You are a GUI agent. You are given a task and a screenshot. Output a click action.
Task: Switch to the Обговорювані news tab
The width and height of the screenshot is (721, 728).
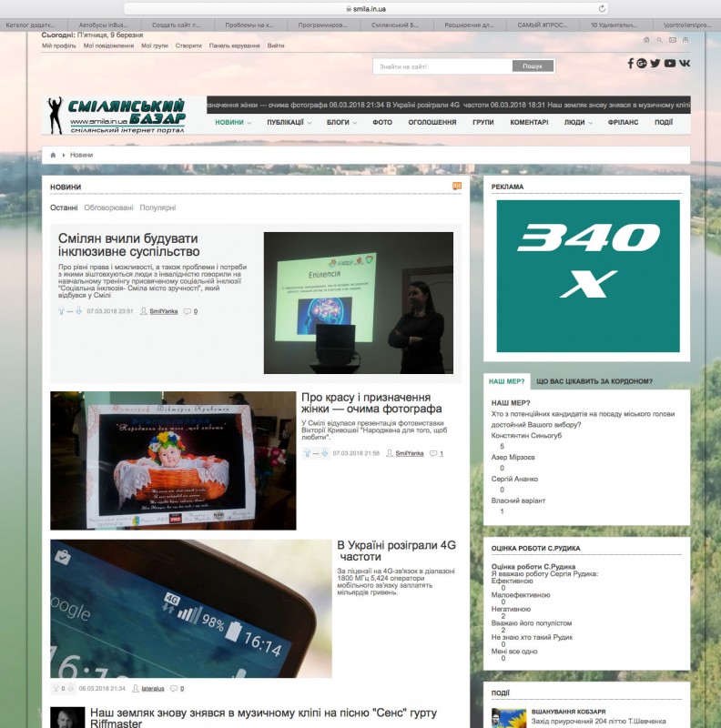[x=108, y=207]
